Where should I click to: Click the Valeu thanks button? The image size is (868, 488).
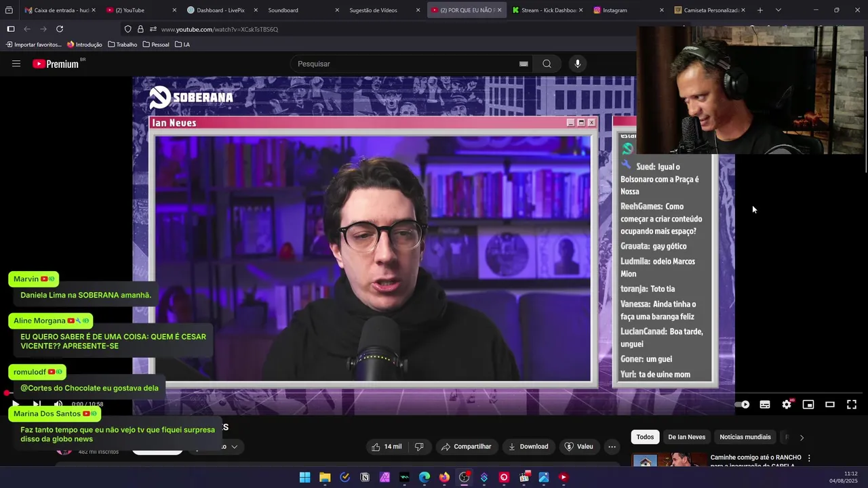click(579, 447)
